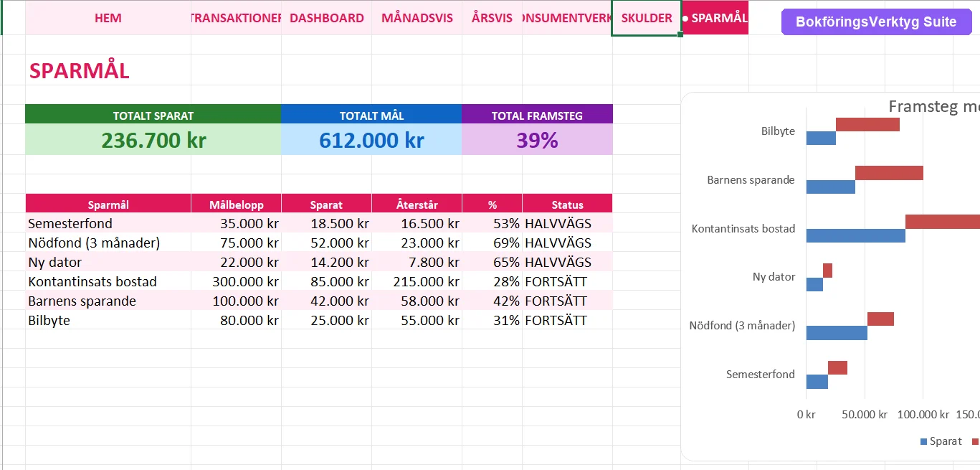Click the blue Sparat bar for Bilbyte
This screenshot has height=470, width=980.
pos(821,138)
